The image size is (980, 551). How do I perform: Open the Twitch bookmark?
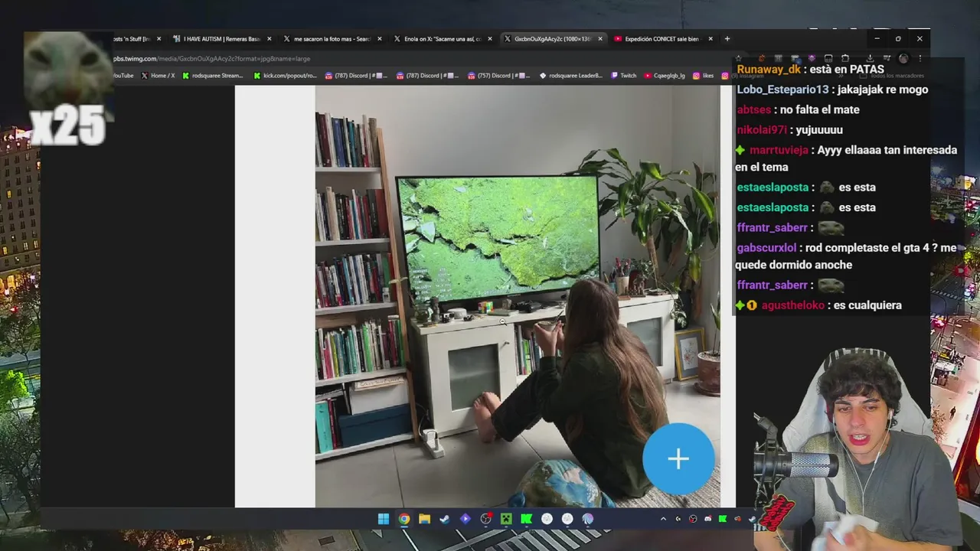coord(623,76)
